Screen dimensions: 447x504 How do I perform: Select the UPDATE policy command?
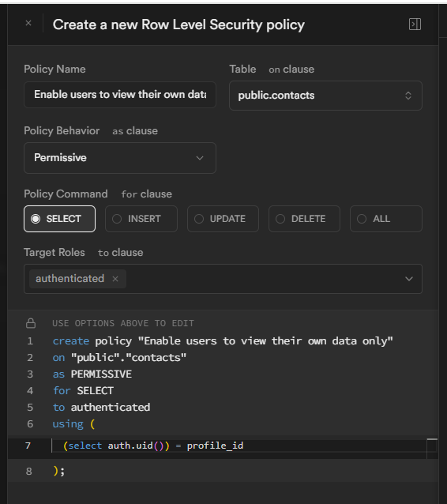[x=223, y=219]
